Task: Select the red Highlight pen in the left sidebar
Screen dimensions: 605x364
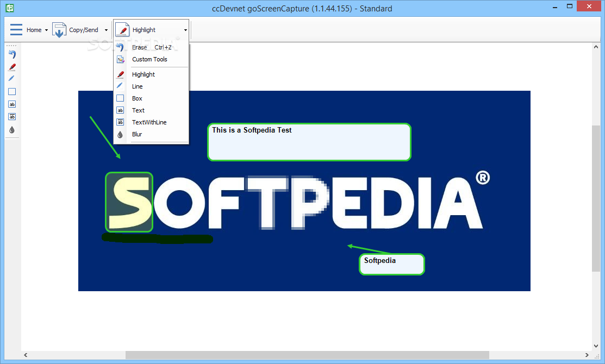Action: (x=12, y=67)
